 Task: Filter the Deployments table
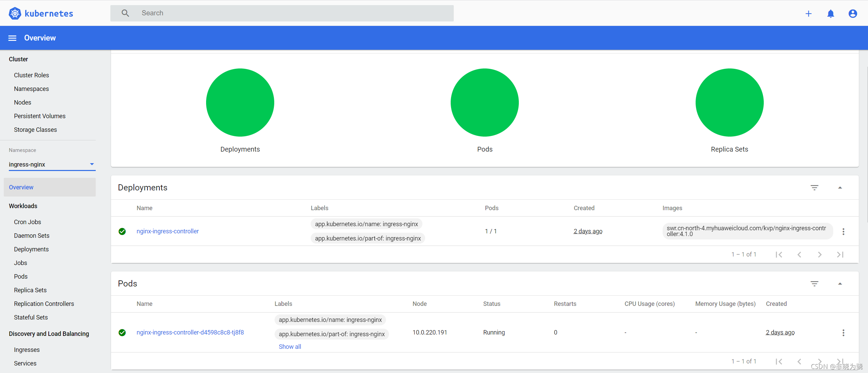tap(815, 188)
